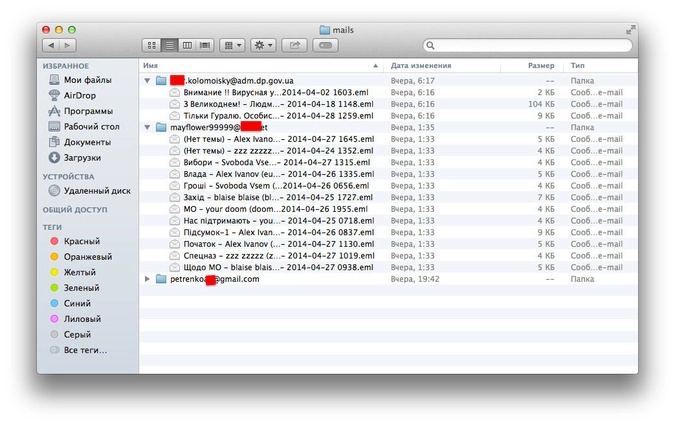The width and height of the screenshot is (675, 425).
Task: Switch to column view mode
Action: pos(187,46)
